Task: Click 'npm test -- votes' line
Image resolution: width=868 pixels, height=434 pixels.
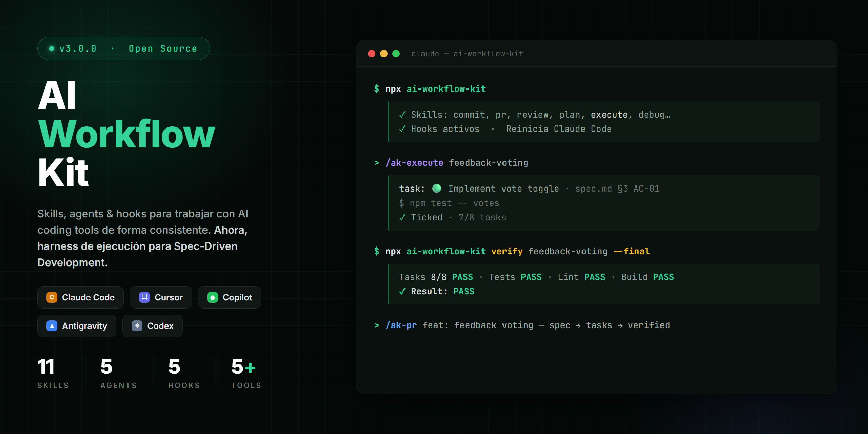Action: pyautogui.click(x=449, y=203)
